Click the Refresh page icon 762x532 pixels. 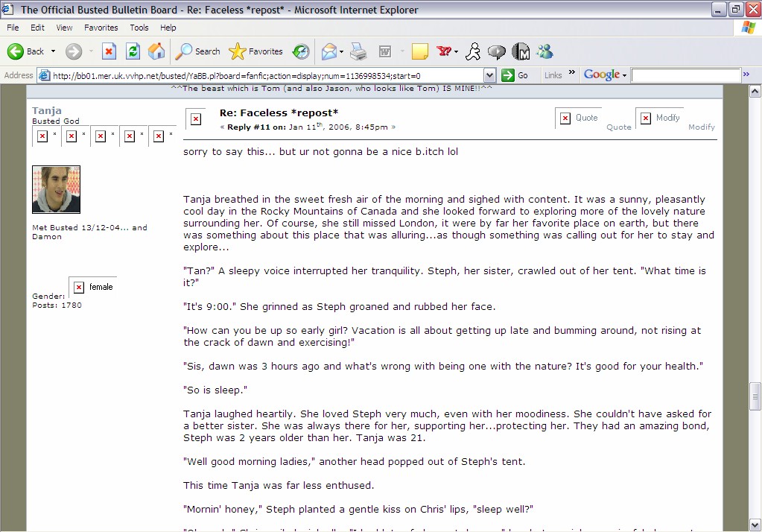[133, 51]
